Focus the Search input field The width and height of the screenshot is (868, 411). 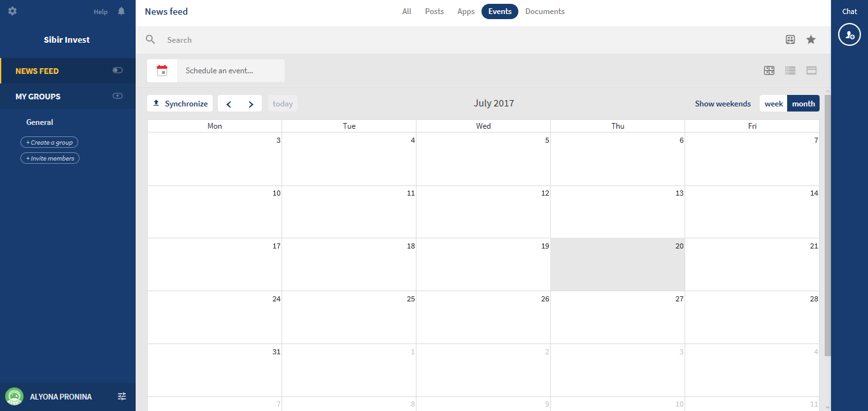click(x=471, y=40)
